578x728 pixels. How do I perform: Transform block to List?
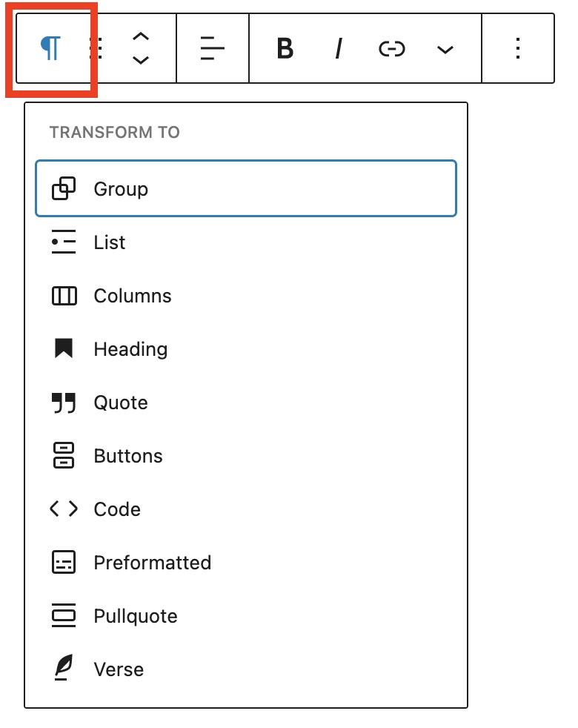pyautogui.click(x=246, y=242)
